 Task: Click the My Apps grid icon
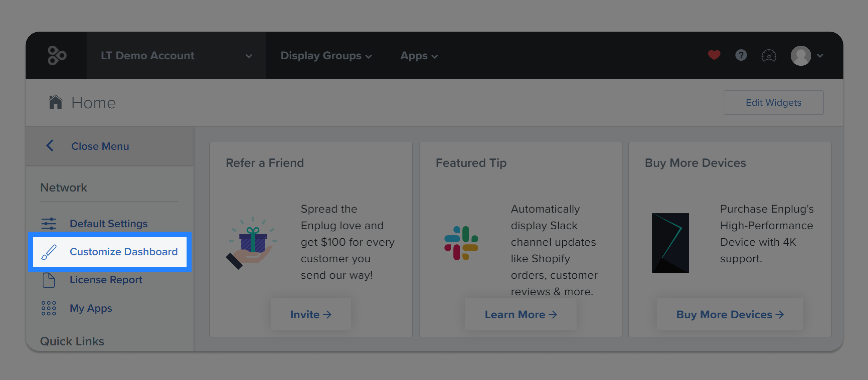(x=49, y=308)
